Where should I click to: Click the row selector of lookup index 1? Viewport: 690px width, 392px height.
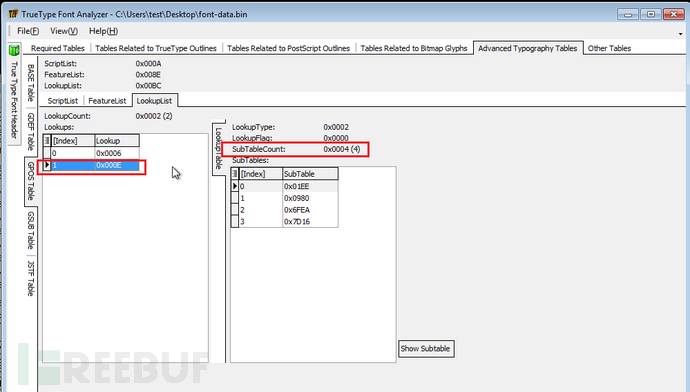coord(47,165)
